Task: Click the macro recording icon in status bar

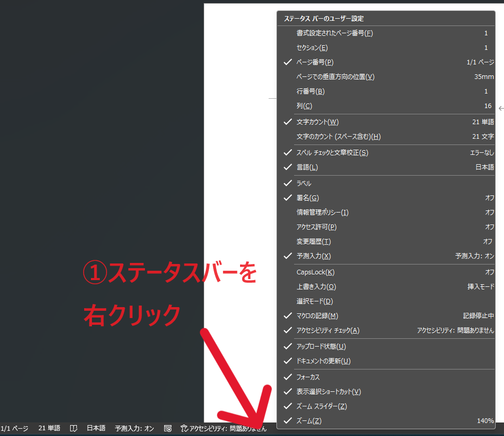Action: 168,428
